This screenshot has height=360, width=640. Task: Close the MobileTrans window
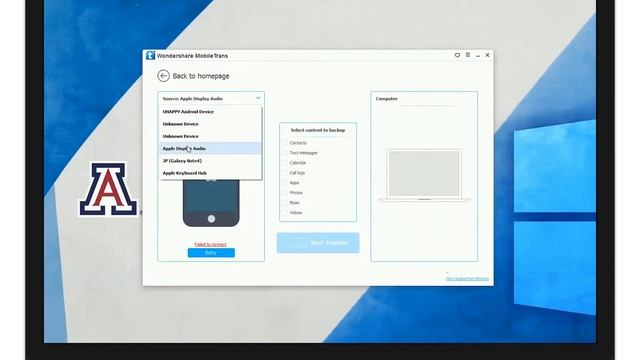(x=487, y=55)
